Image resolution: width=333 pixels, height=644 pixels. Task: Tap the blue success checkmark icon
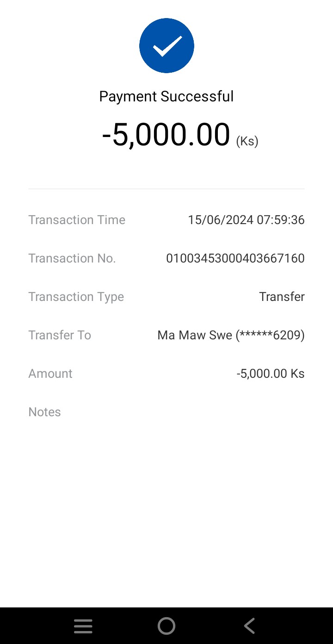(166, 45)
